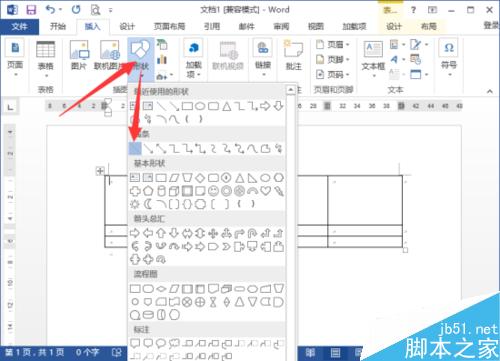Insert a picture with the 图片 button

(x=79, y=55)
